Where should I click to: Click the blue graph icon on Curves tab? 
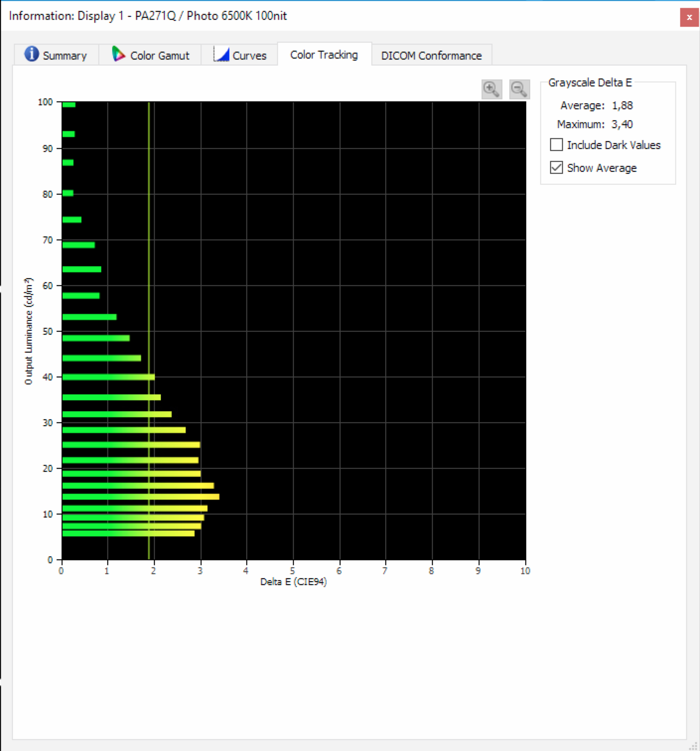[221, 54]
